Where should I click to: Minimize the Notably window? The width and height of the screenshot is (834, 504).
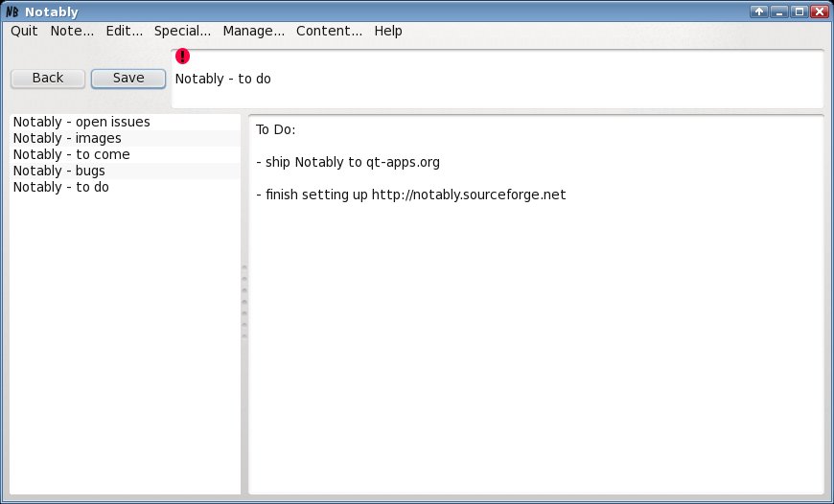pyautogui.click(x=778, y=11)
